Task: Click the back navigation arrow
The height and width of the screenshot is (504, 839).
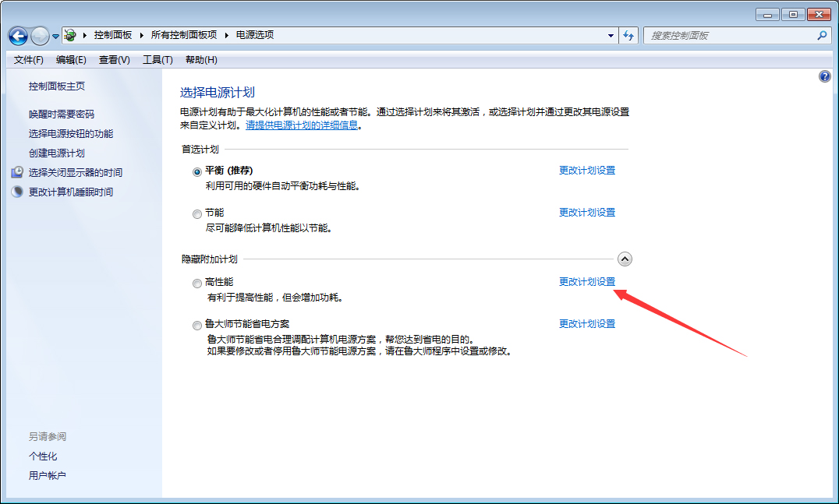Action: pos(17,35)
